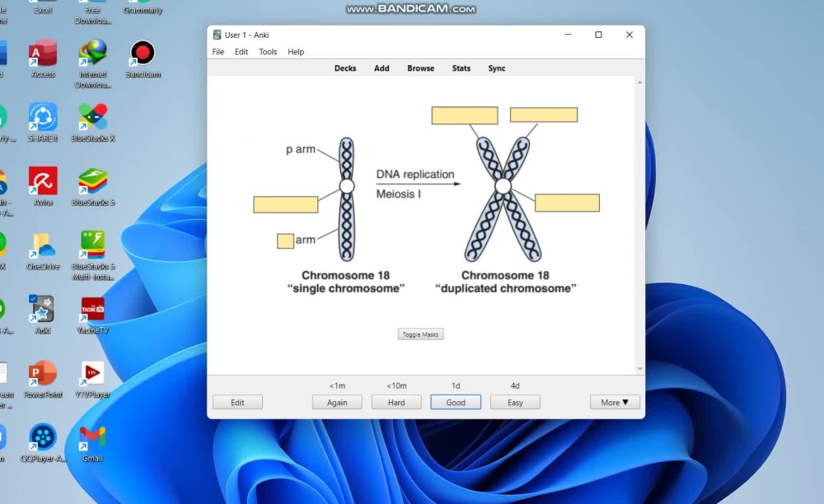Click the '<10m' interval label
824x504 pixels.
(x=397, y=386)
